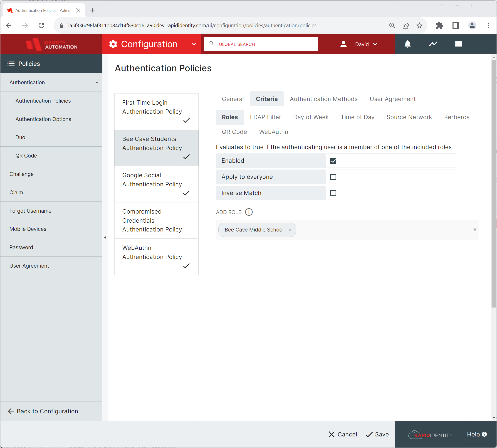This screenshot has width=497, height=448.
Task: Click the Identity Automation logo
Action: (52, 44)
